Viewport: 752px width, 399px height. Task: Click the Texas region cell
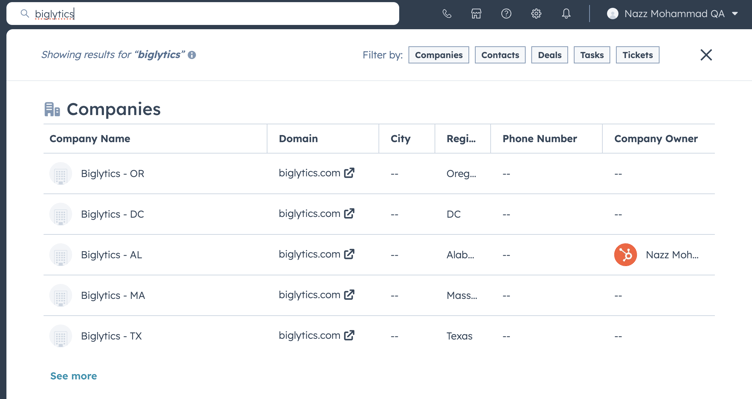pos(459,336)
